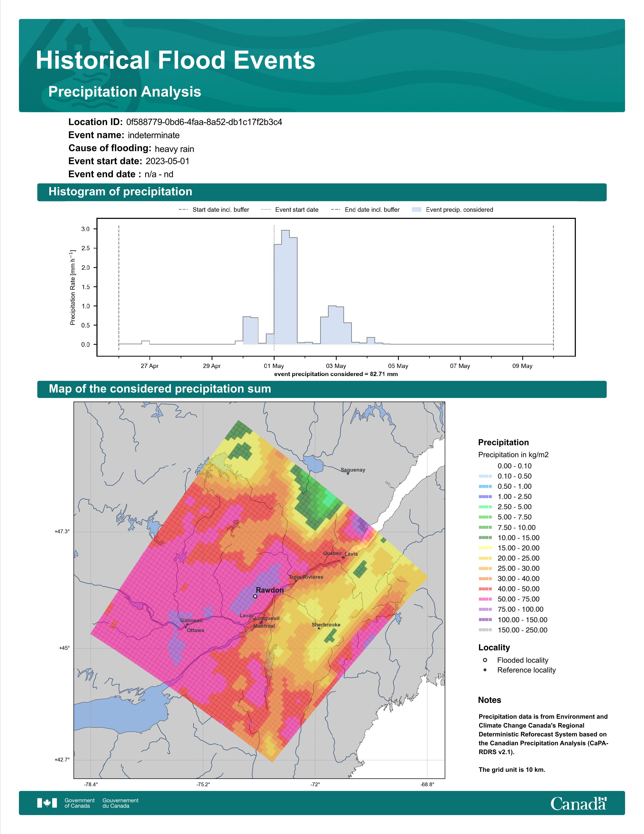
Task: Click the Montréal label on the map
Action: pyautogui.click(x=264, y=626)
